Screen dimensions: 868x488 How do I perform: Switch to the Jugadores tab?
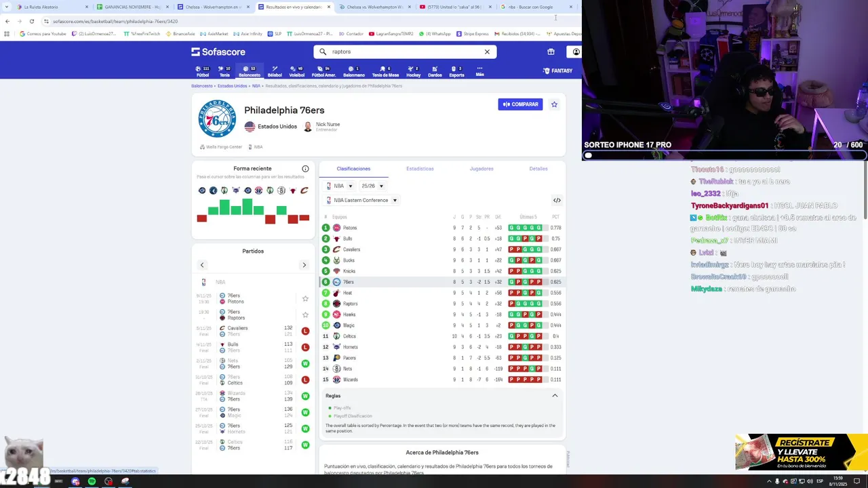tap(481, 169)
